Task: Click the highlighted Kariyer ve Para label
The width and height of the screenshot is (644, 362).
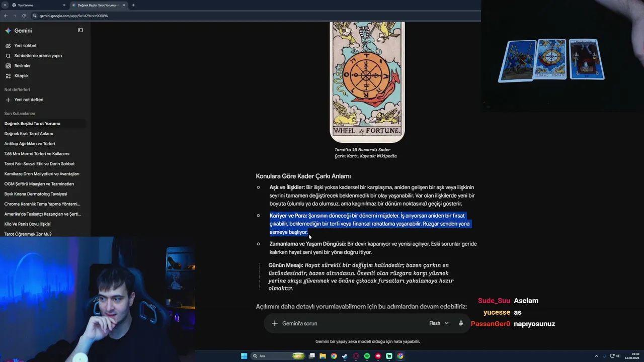Action: [288, 216]
